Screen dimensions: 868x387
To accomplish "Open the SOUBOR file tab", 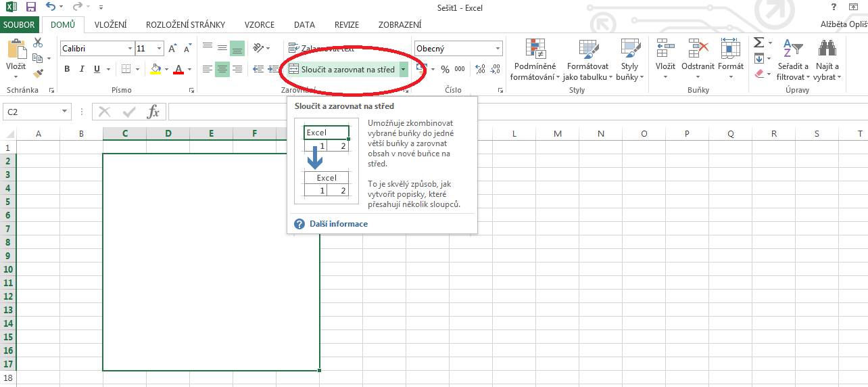I will [x=19, y=24].
